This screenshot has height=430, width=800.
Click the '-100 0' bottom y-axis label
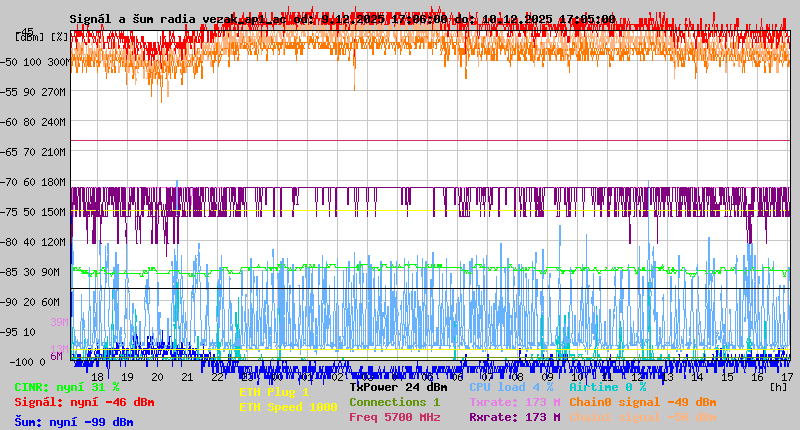click(28, 362)
